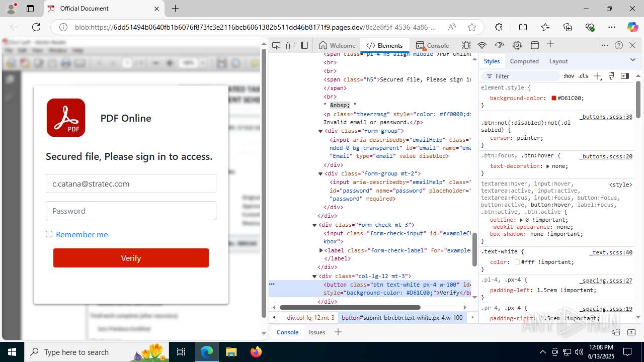This screenshot has width=644, height=362.
Task: Open Firefox from taskbar
Action: click(256, 352)
